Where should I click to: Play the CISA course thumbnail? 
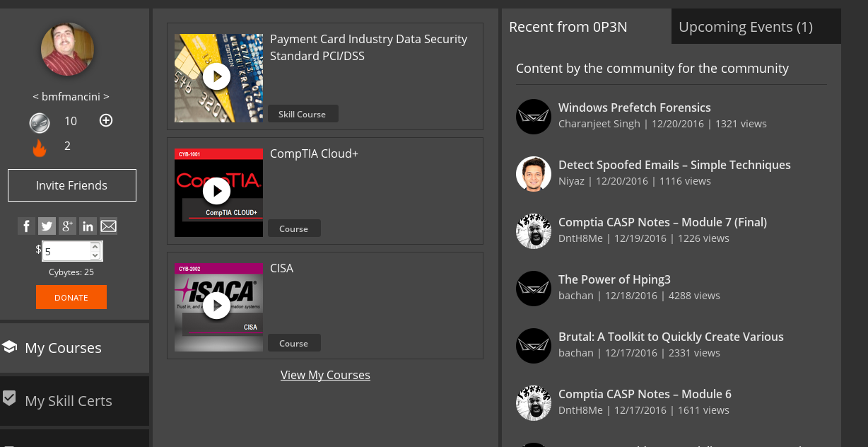[x=216, y=306]
